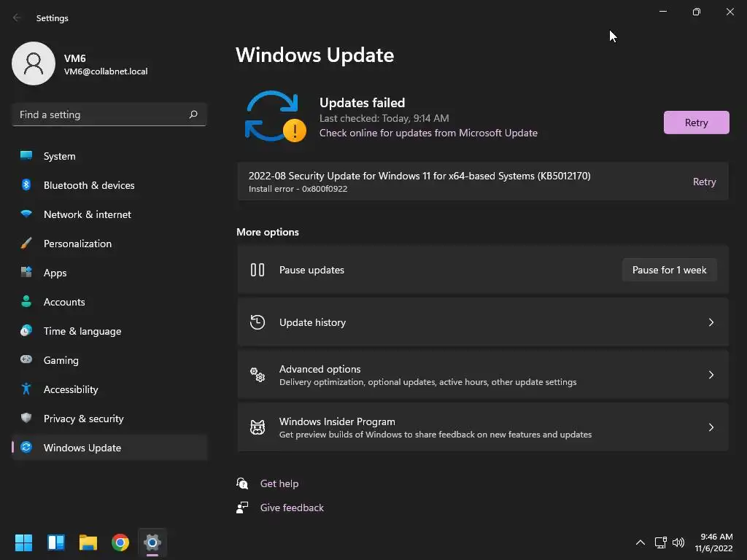The width and height of the screenshot is (747, 560).
Task: Expand Advanced options chevron arrow
Action: (711, 375)
